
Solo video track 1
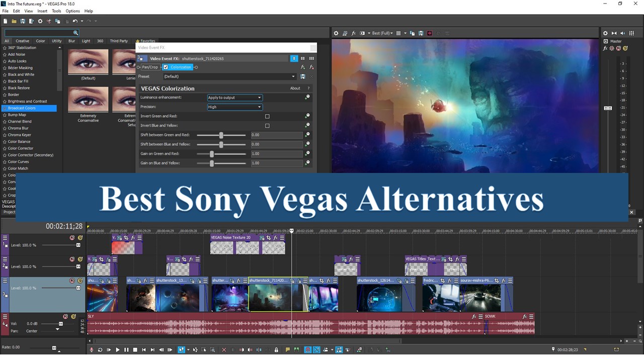click(x=80, y=238)
